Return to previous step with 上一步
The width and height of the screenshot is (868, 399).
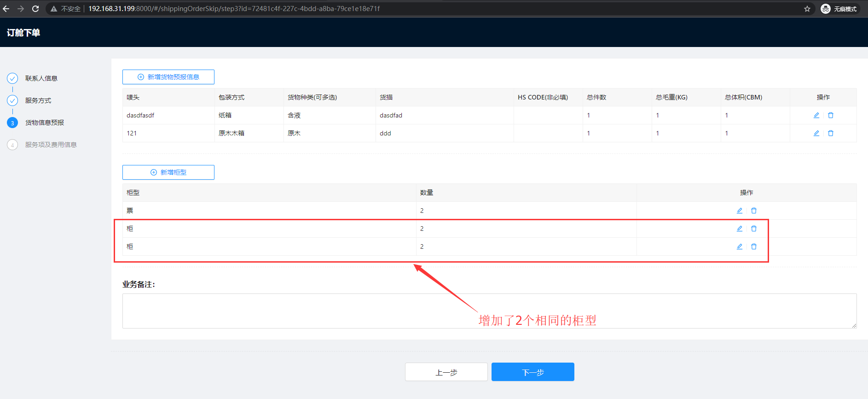[x=446, y=372]
